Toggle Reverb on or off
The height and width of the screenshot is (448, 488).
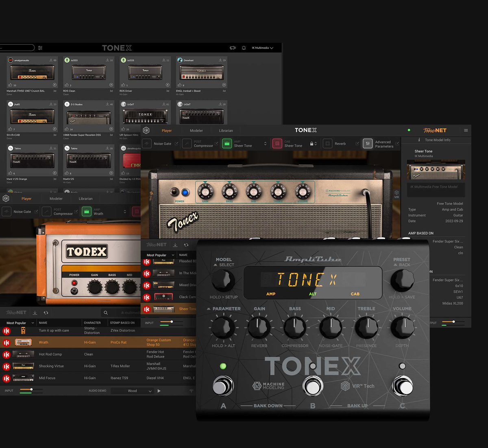pyautogui.click(x=328, y=144)
